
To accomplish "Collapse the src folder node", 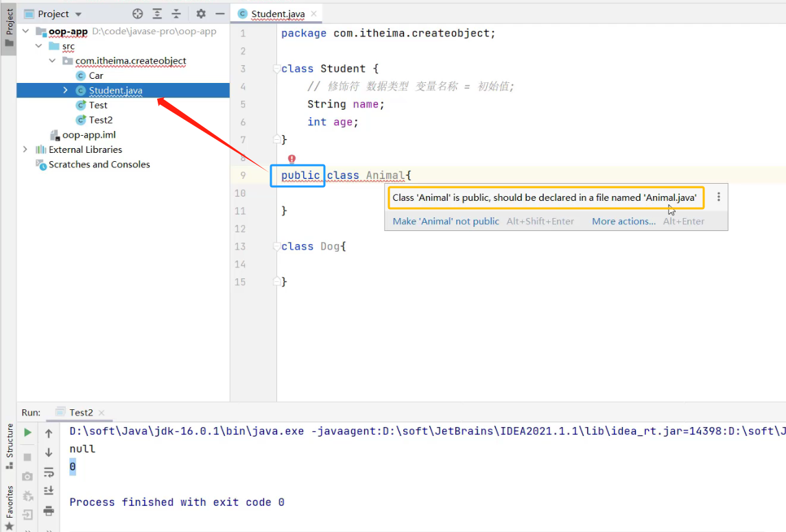I will click(x=38, y=46).
